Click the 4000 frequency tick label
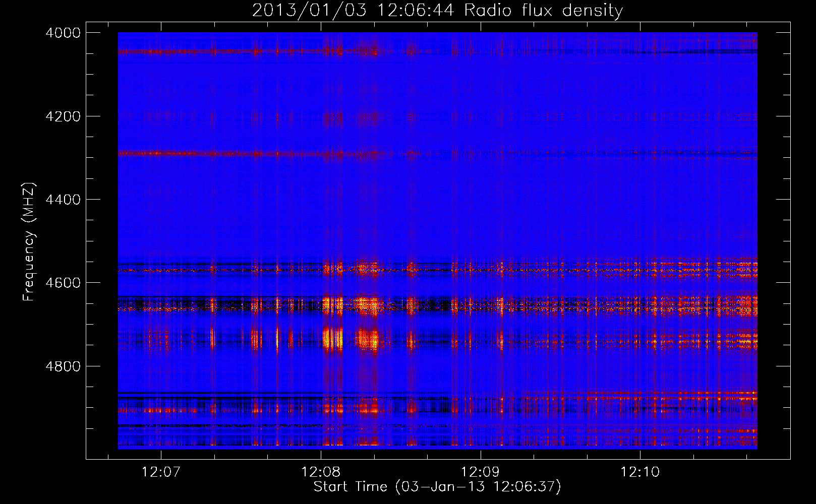Screen dimensions: 816x504 [x=63, y=33]
